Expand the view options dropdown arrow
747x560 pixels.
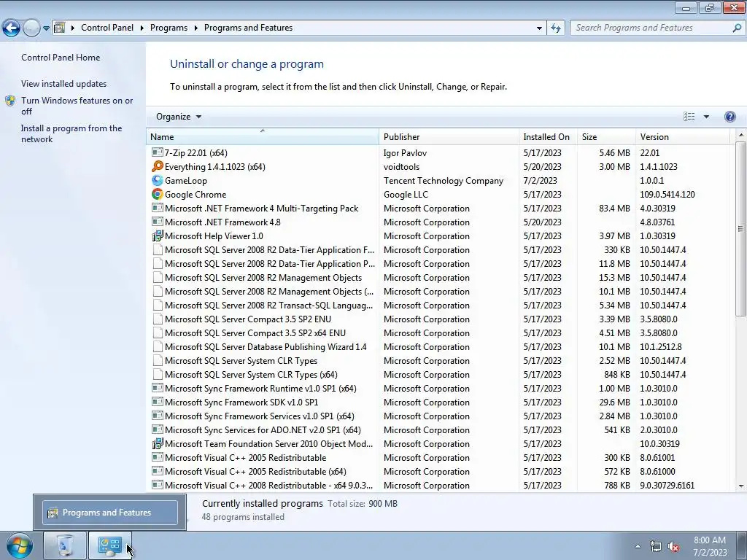pyautogui.click(x=706, y=117)
